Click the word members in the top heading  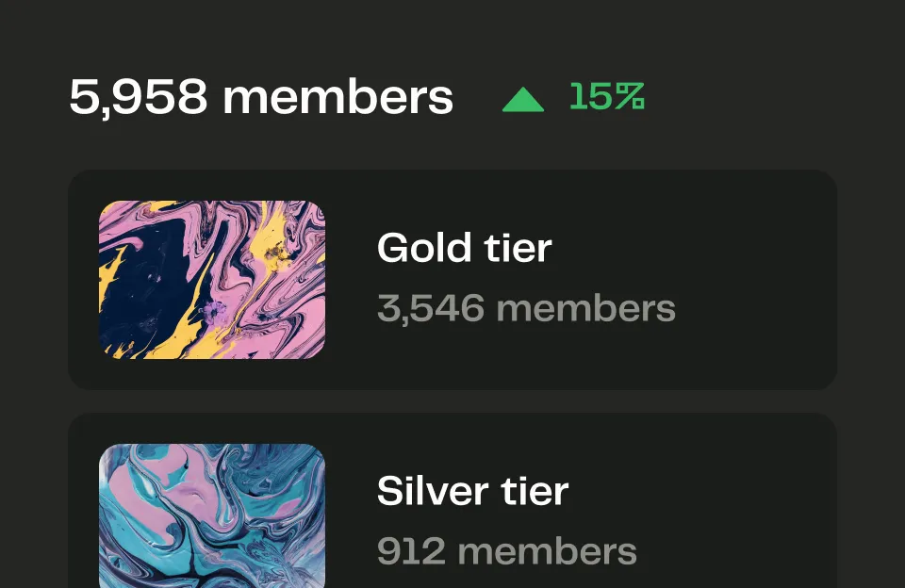(x=338, y=97)
